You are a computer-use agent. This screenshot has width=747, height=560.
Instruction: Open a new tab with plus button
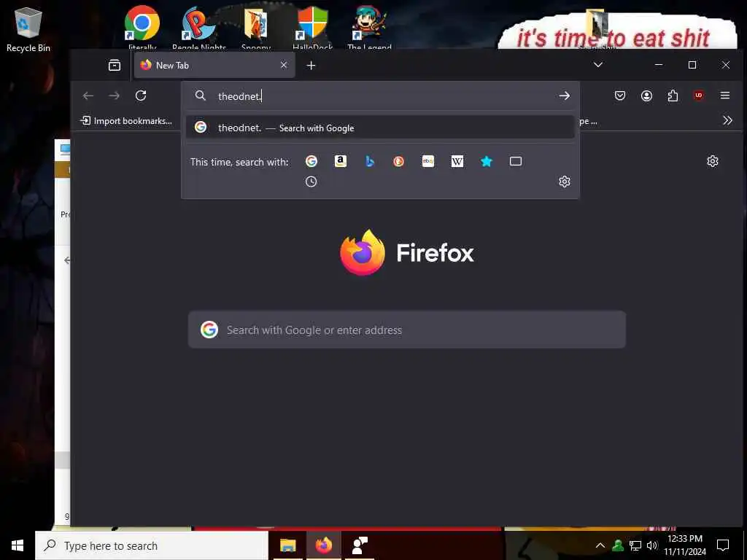click(311, 65)
